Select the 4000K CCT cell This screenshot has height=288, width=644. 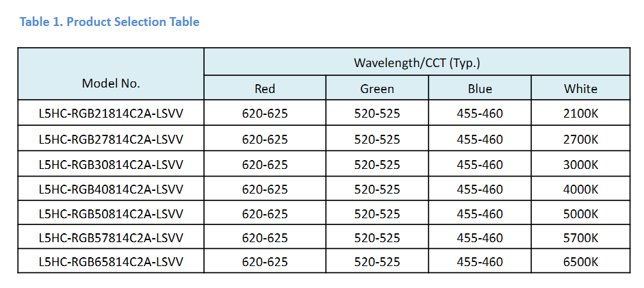click(x=580, y=189)
